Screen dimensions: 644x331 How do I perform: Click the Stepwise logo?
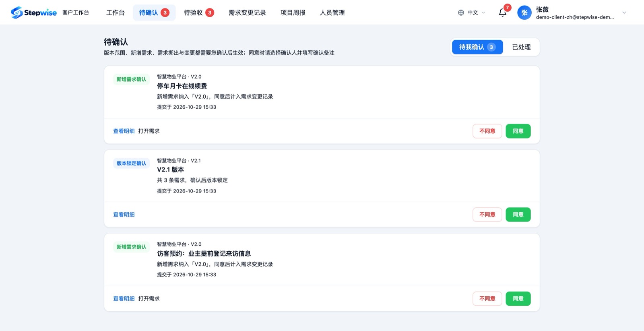pos(34,12)
